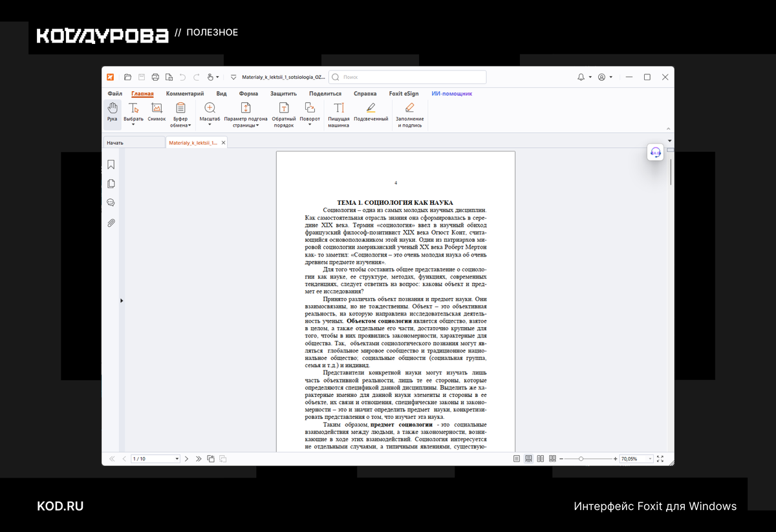Activate the Пишущая машинка typewriter tool
Image resolution: width=776 pixels, height=532 pixels.
click(339, 114)
